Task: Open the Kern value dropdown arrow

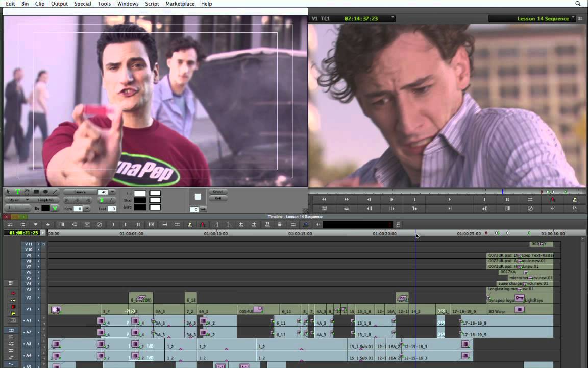Action: pos(87,209)
